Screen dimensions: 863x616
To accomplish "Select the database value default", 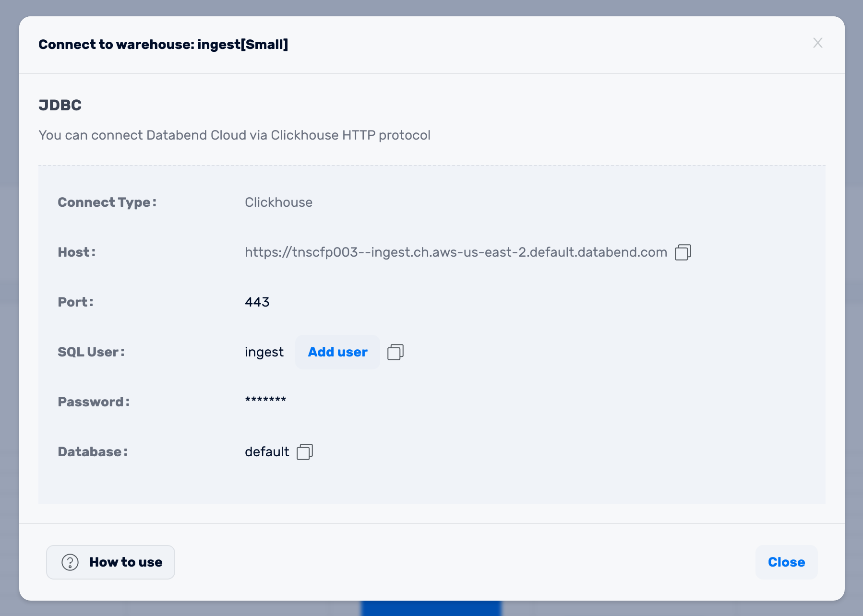I will tap(267, 452).
